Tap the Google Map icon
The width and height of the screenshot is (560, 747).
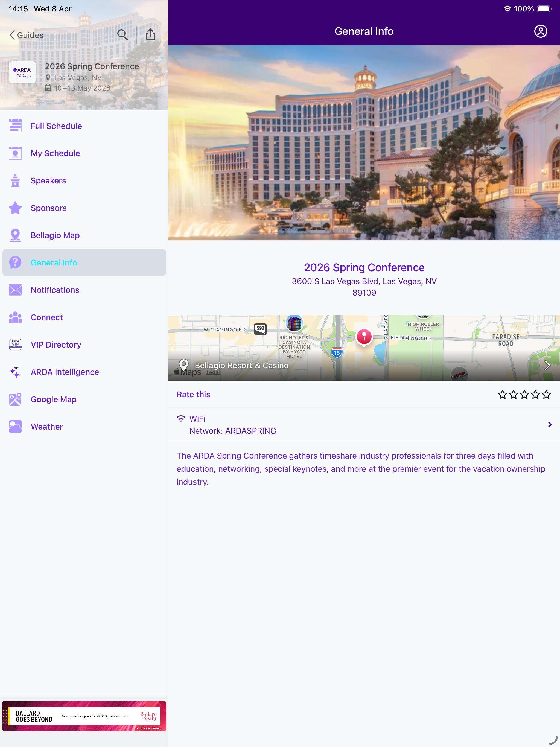(x=15, y=399)
